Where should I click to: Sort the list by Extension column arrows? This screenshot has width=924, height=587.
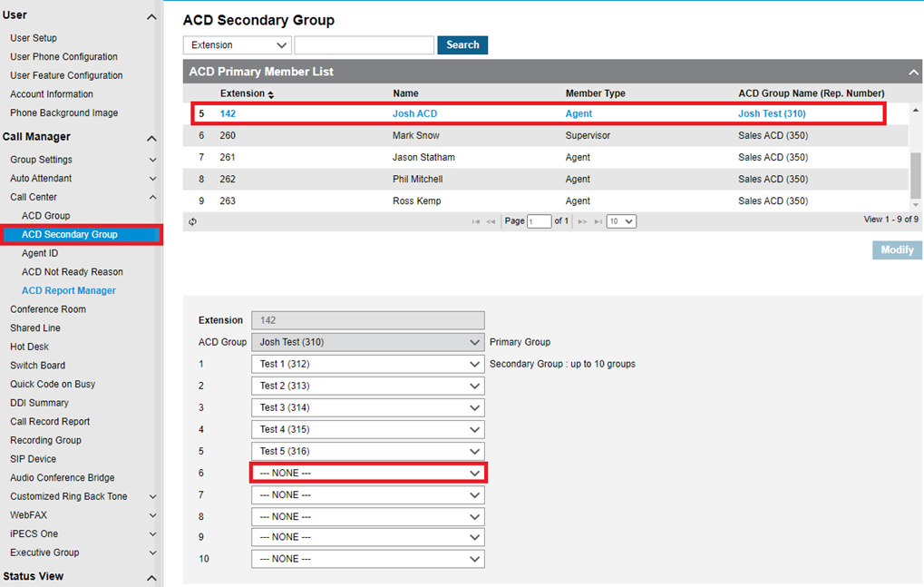(270, 94)
